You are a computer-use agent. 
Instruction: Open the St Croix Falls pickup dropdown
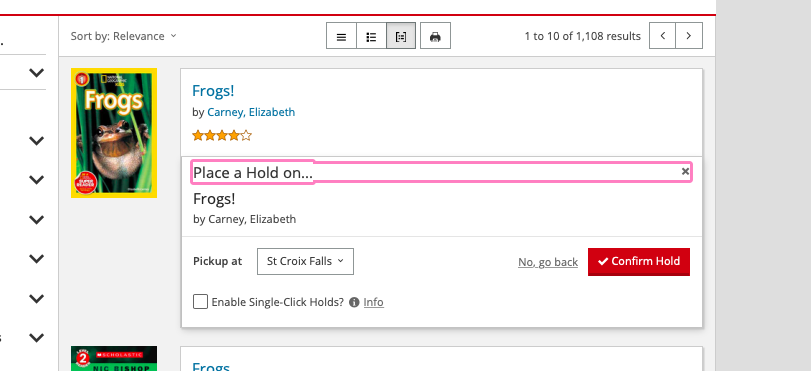pyautogui.click(x=305, y=261)
